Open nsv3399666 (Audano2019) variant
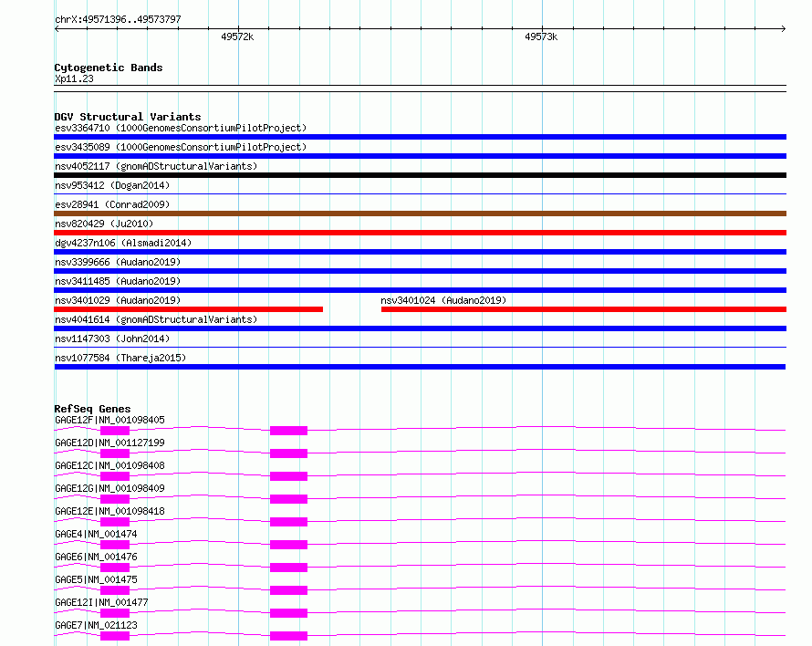The height and width of the screenshot is (646, 812). pos(118,262)
